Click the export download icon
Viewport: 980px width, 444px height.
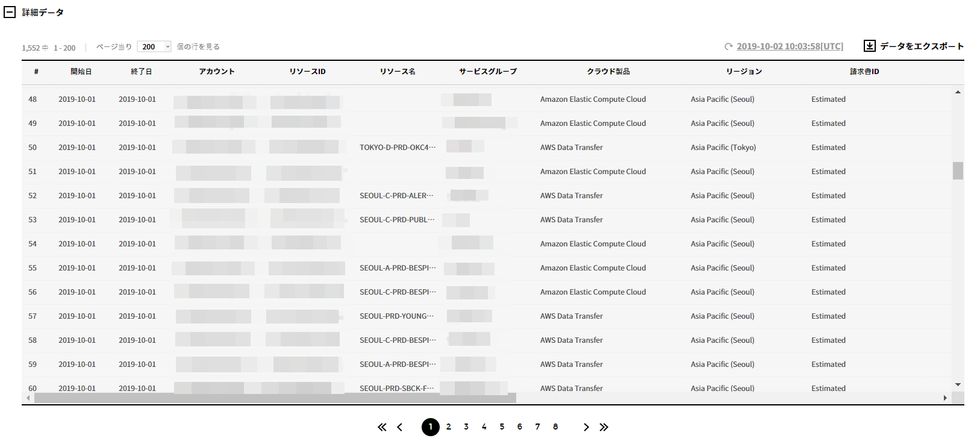tap(869, 46)
